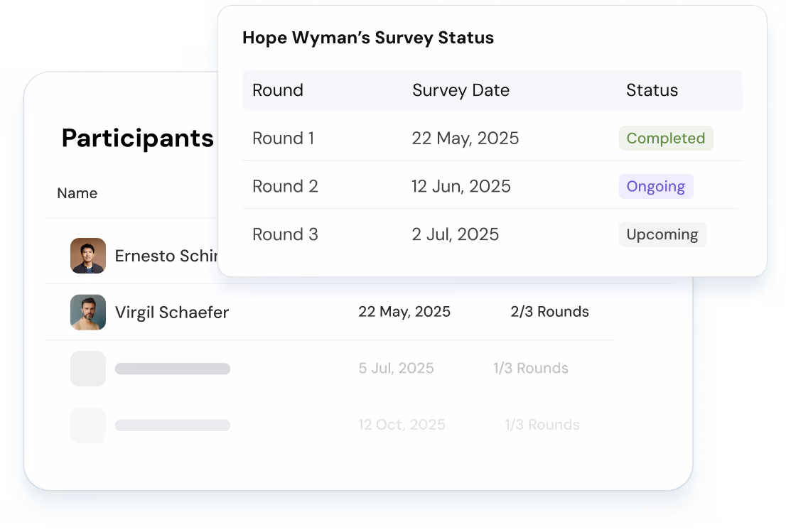Click the first empty avatar placeholder

(87, 369)
